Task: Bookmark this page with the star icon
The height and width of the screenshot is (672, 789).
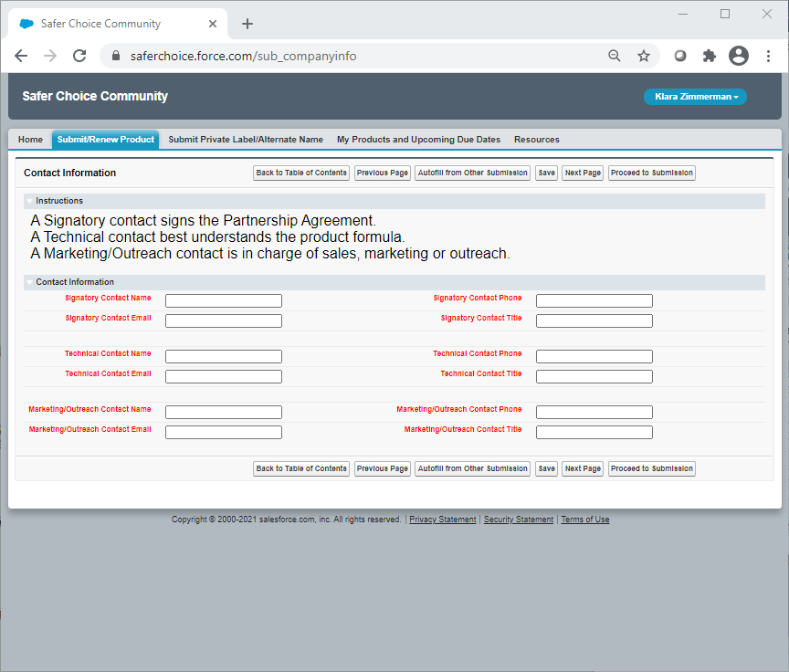Action: click(644, 56)
